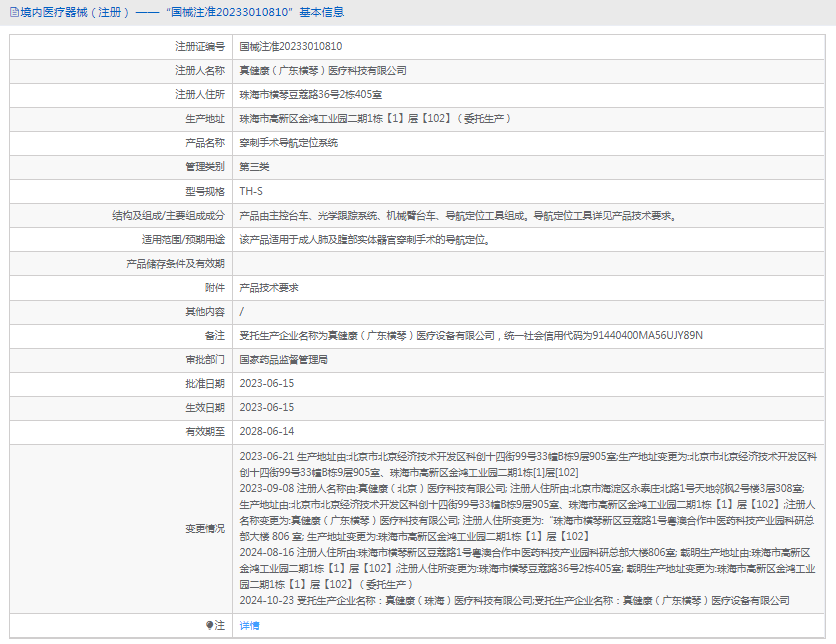Image resolution: width=836 pixels, height=644 pixels.
Task: Open the 详情 link
Action: (249, 625)
